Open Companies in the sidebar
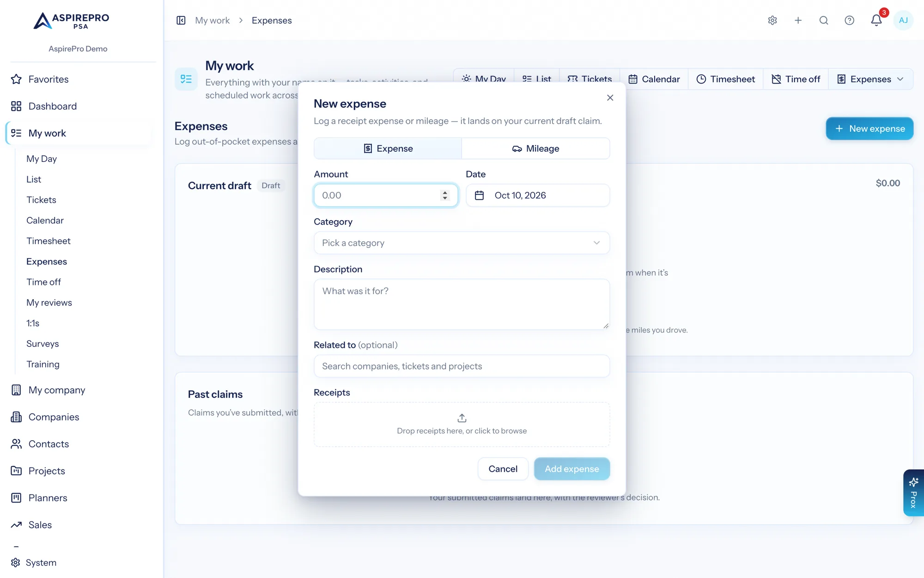Screen dimensions: 924x578 click(x=79, y=417)
